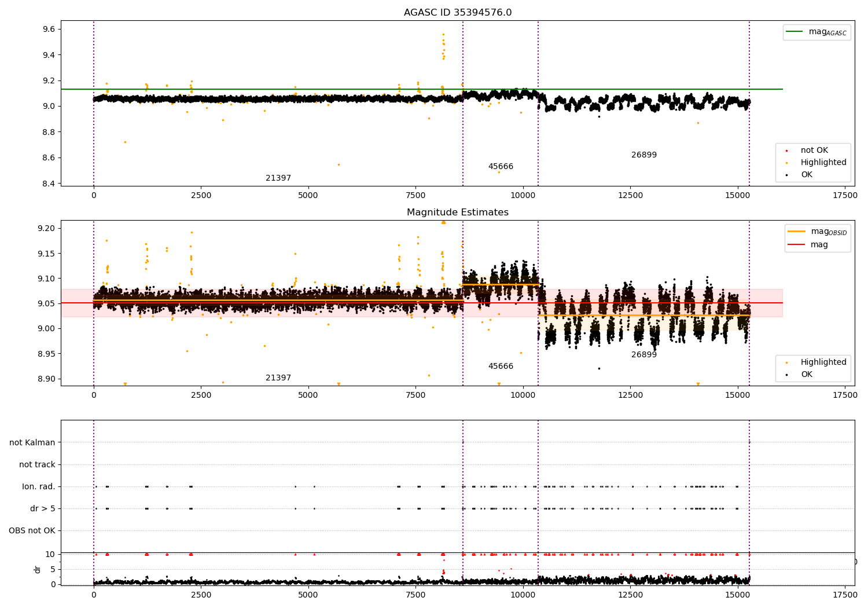Click "OK" in the Magnitude Estimates legend
This screenshot has width=868, height=608.
pos(807,375)
